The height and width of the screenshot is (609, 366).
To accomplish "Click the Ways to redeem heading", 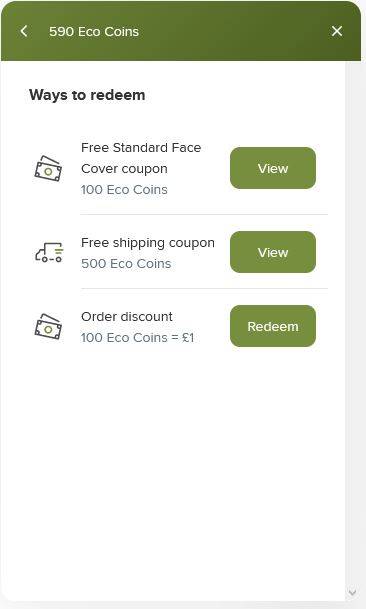I will tap(87, 95).
